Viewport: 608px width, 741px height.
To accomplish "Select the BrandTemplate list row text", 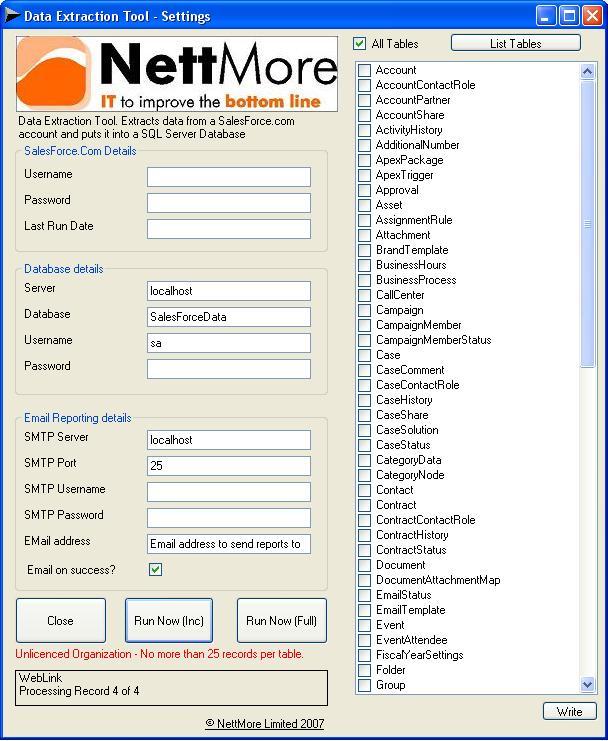I will click(x=412, y=250).
